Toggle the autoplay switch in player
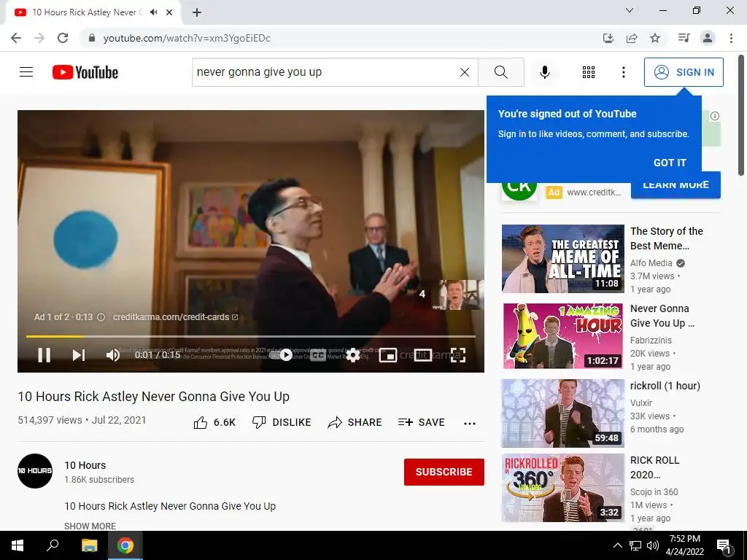The width and height of the screenshot is (747, 560). click(x=282, y=355)
